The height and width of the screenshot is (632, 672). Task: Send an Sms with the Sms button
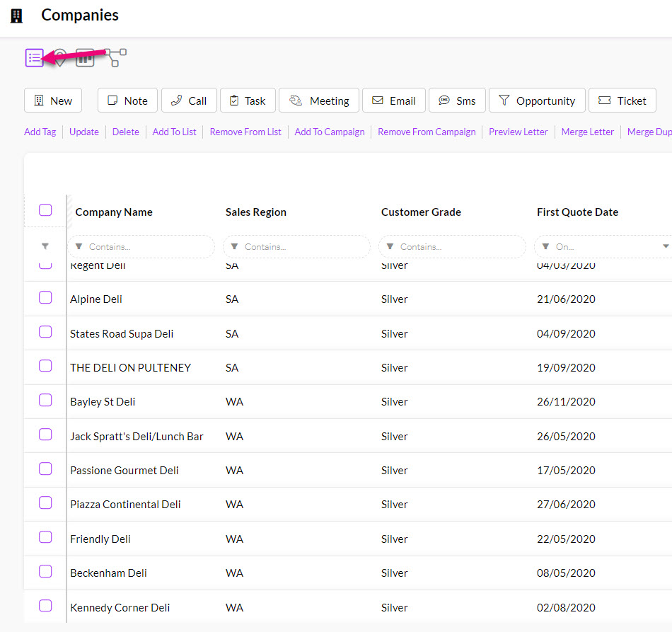click(457, 100)
